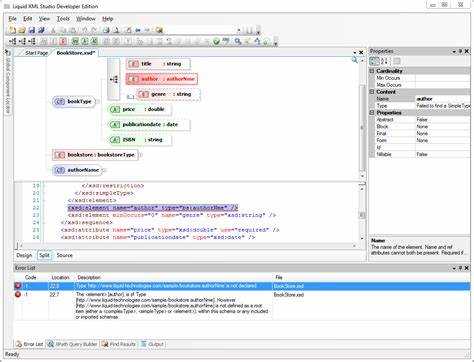Click the Max Occurs value field

[x=443, y=85]
